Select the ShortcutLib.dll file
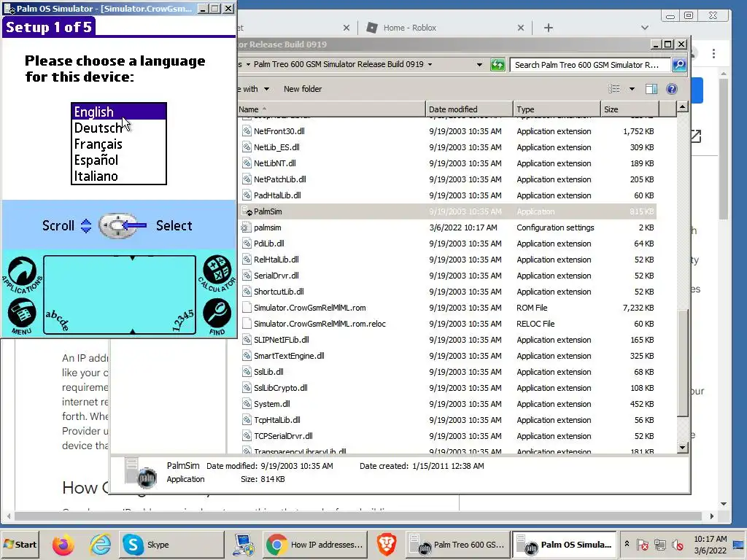 279,292
